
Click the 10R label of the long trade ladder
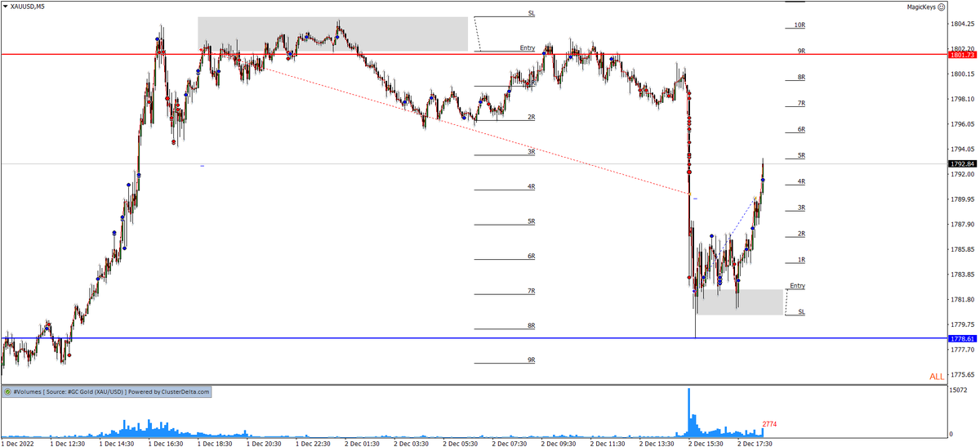pyautogui.click(x=800, y=25)
